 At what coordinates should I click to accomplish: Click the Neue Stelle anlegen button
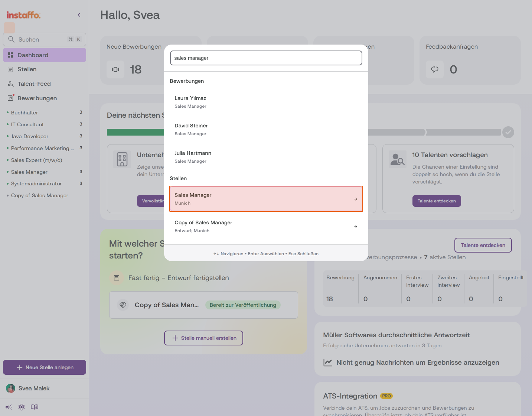coord(45,367)
